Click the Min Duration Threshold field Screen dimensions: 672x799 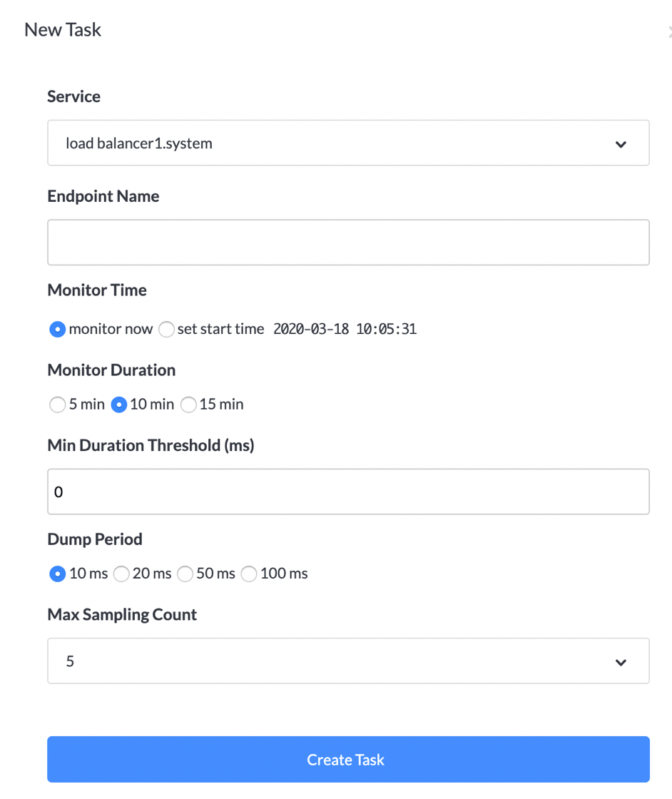[x=348, y=492]
